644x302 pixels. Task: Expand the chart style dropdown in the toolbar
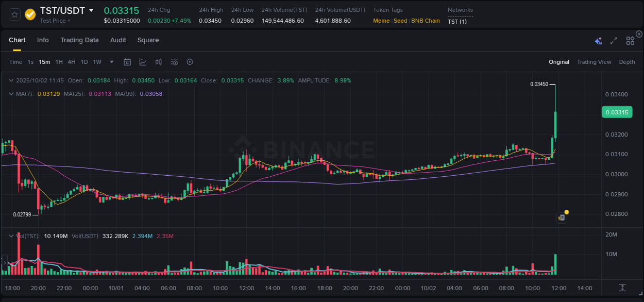coord(143,62)
